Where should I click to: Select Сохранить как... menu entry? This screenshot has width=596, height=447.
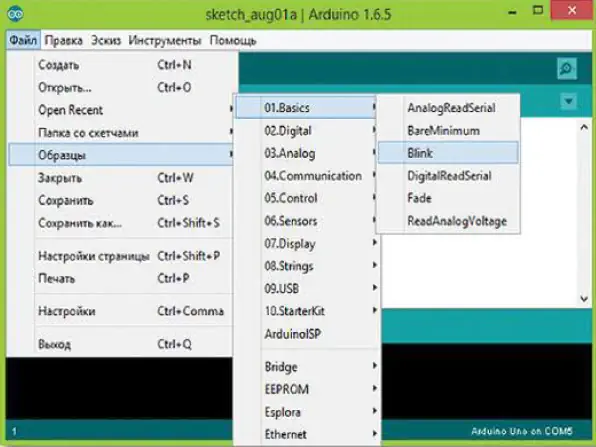tap(121, 223)
